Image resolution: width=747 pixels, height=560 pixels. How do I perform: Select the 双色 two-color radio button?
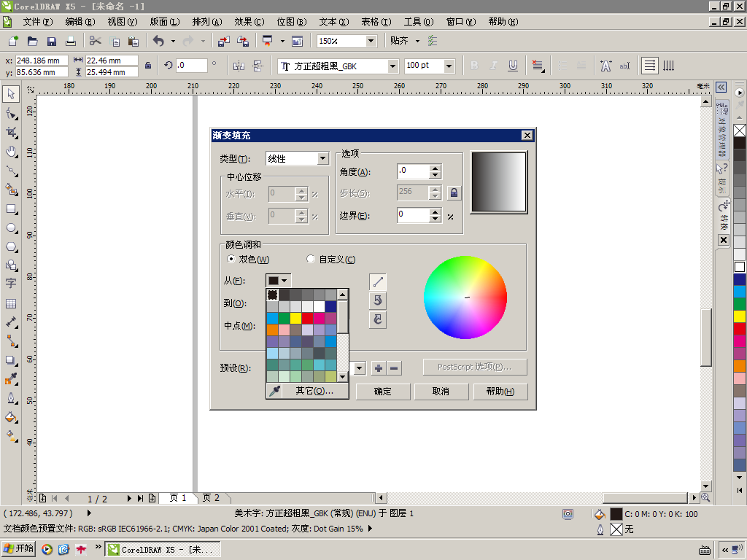[x=231, y=259]
